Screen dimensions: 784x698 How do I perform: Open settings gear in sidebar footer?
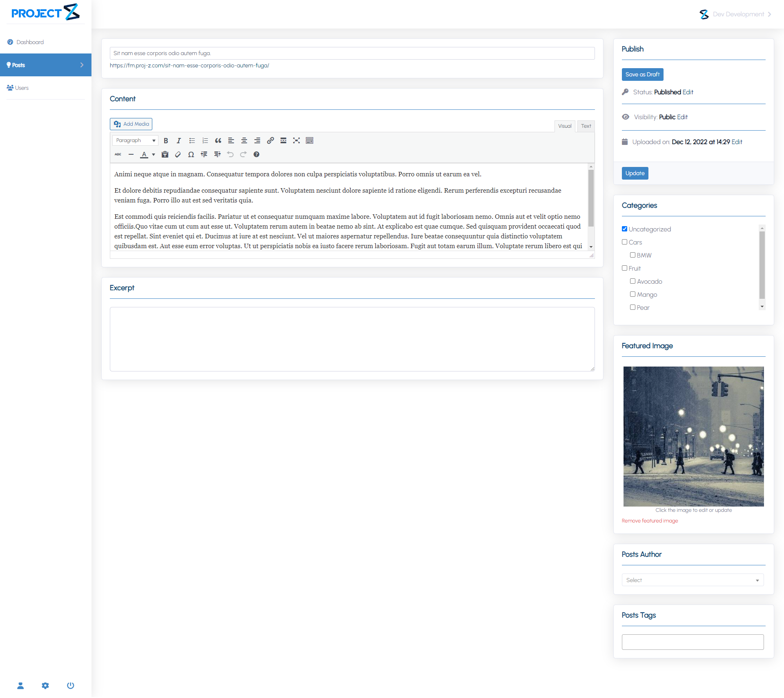click(45, 686)
